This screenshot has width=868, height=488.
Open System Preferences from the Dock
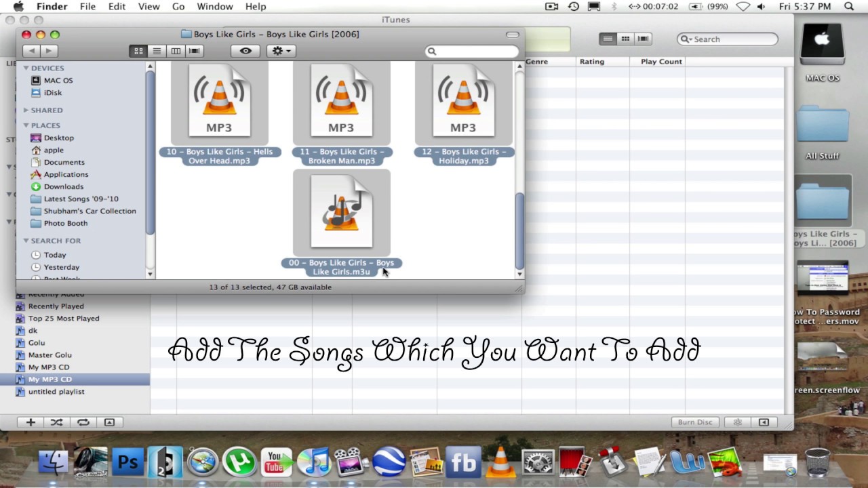[x=538, y=463]
